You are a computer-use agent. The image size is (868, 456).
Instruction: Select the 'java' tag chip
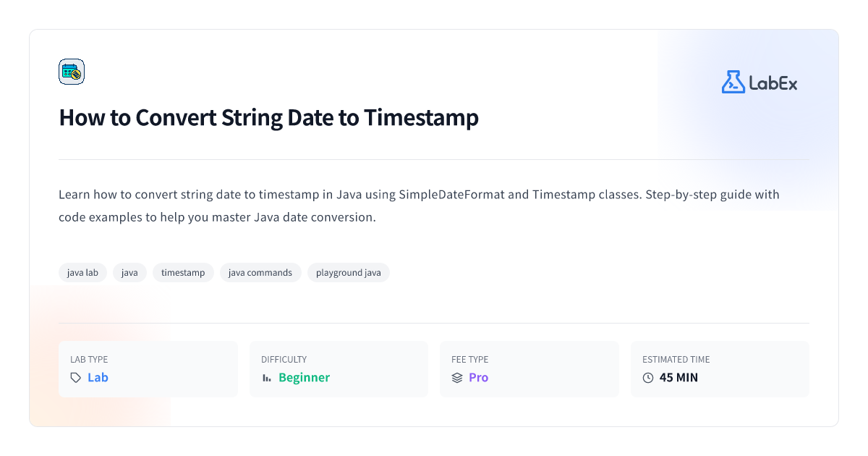(129, 273)
